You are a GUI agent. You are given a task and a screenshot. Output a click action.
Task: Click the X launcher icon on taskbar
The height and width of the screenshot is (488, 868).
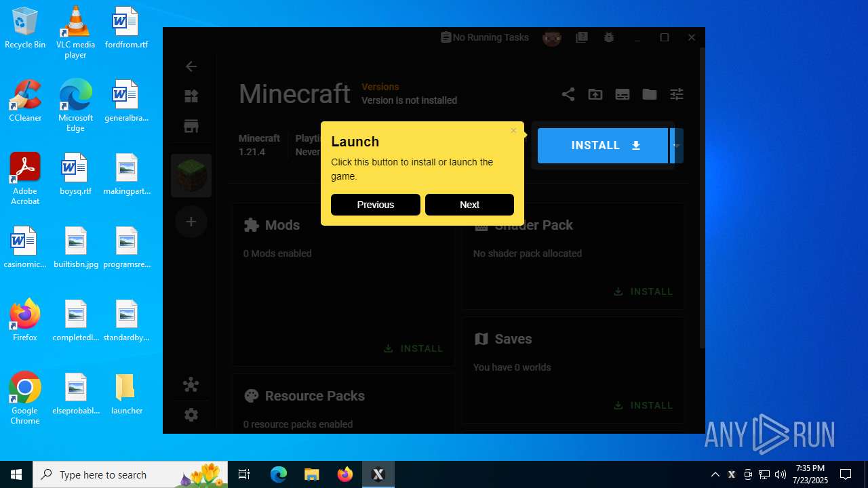point(378,474)
